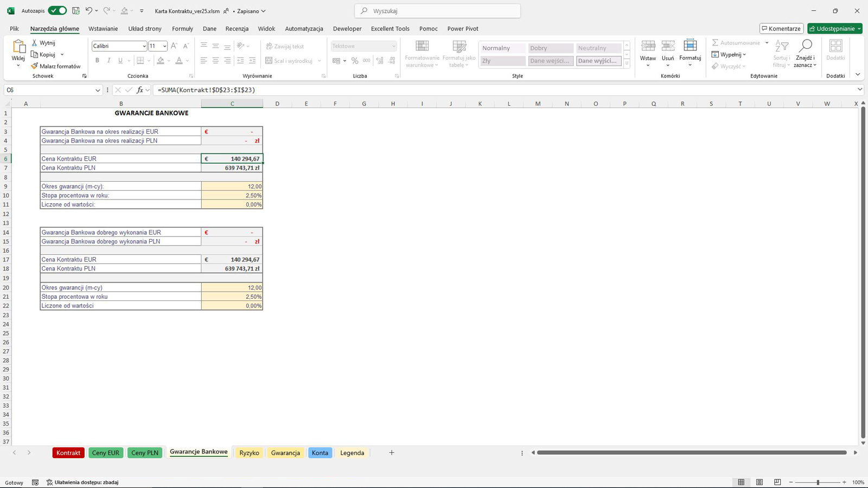Screen dimensions: 868x488
Task: Click the Undo arrow in title bar
Action: [89, 11]
